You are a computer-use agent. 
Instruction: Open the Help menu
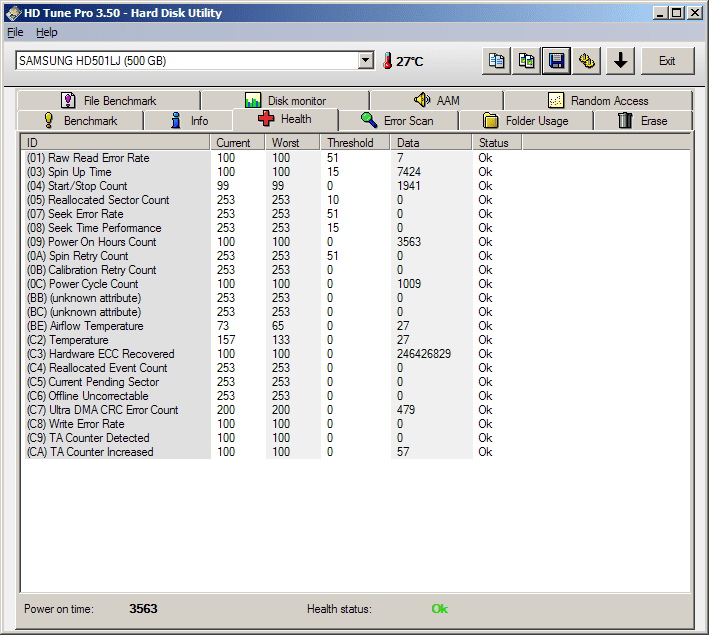pyautogui.click(x=47, y=33)
